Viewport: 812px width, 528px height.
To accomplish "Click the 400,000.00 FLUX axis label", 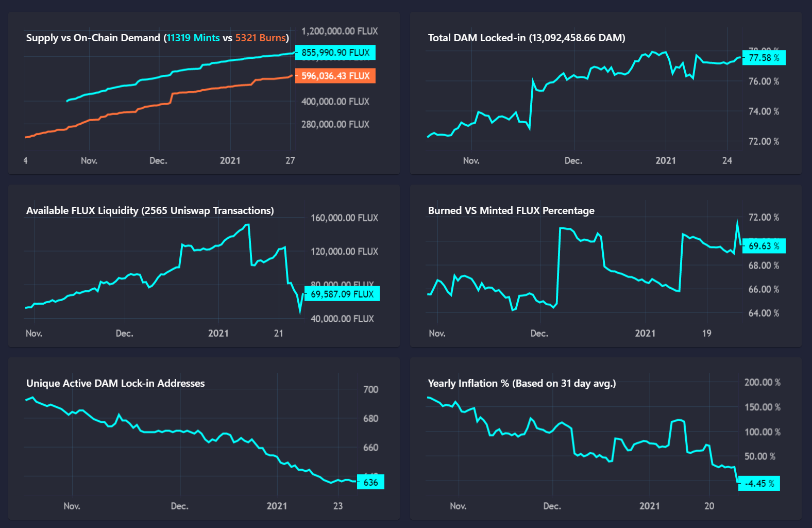I will 335,102.
